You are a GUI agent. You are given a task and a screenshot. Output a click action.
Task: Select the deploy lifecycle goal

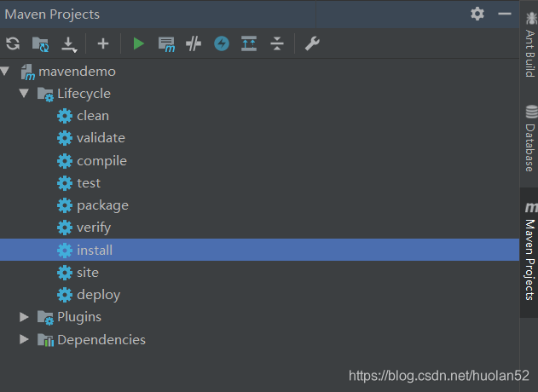99,295
